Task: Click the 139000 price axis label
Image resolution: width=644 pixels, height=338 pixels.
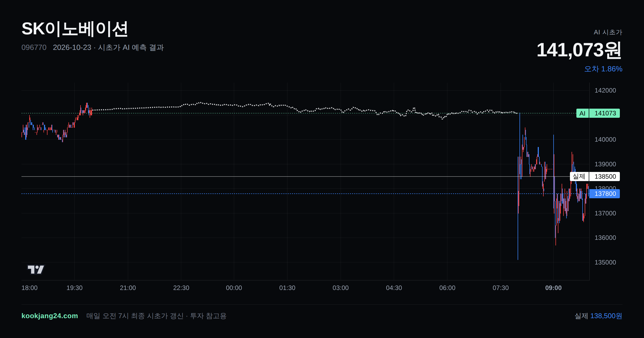Action: pos(605,164)
